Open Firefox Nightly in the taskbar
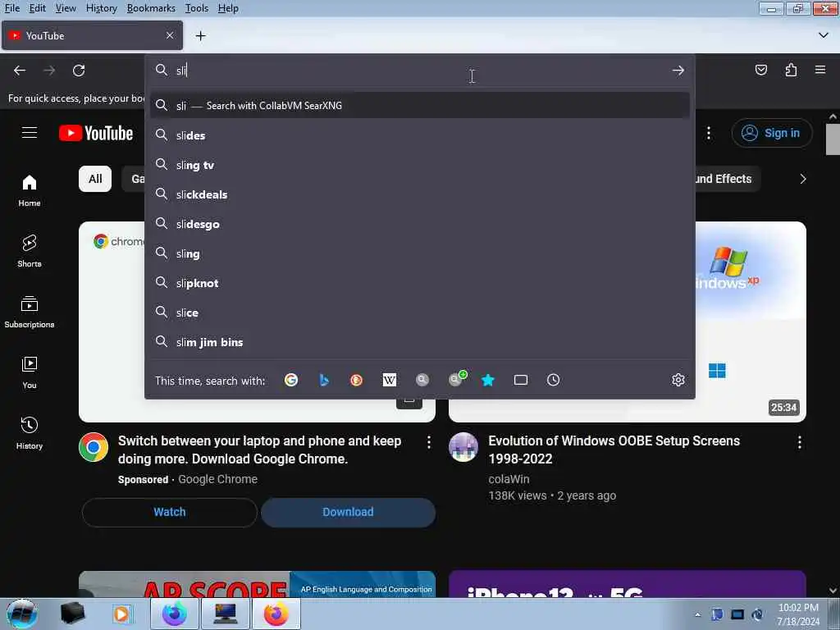 tap(175, 614)
